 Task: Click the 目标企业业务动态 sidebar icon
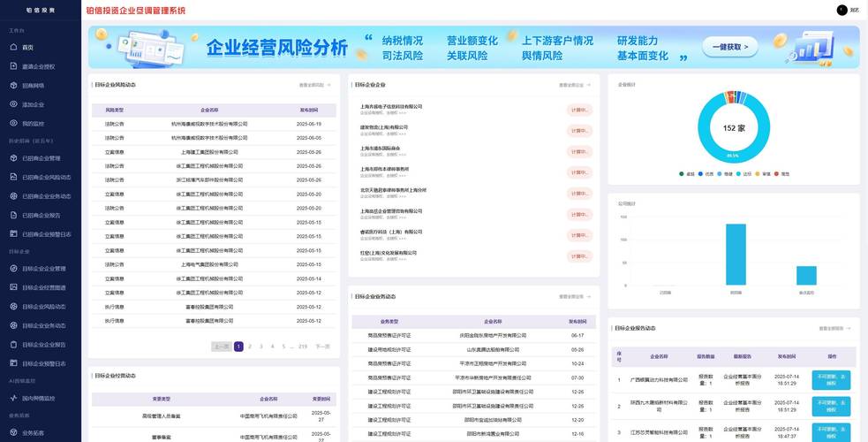tap(14, 325)
